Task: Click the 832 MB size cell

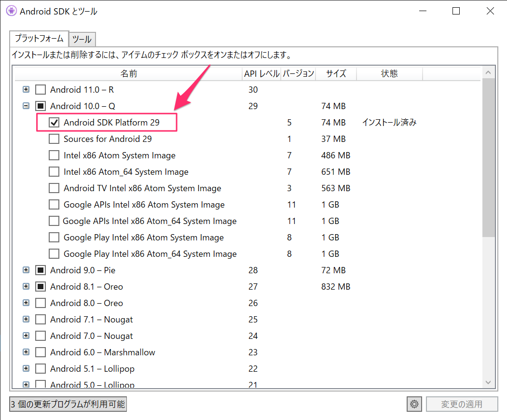Action: [336, 286]
